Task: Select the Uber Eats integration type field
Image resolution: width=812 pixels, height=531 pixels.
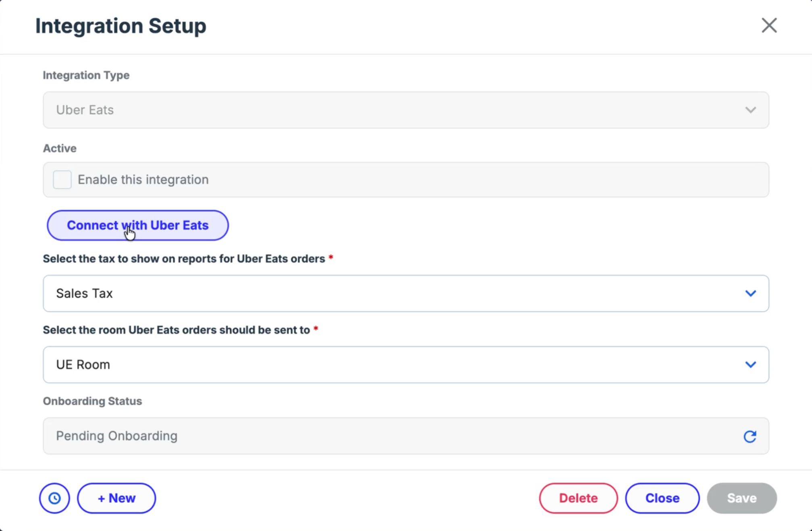Action: pos(406,110)
